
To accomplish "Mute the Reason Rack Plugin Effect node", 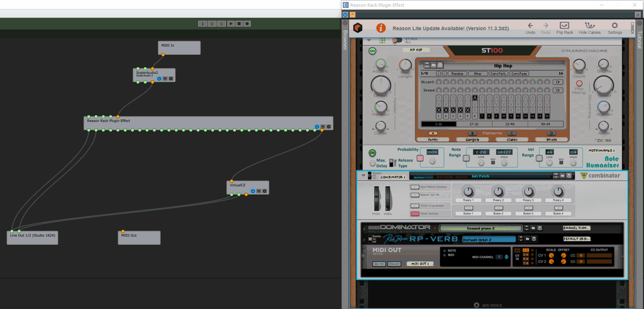I will click(x=323, y=127).
